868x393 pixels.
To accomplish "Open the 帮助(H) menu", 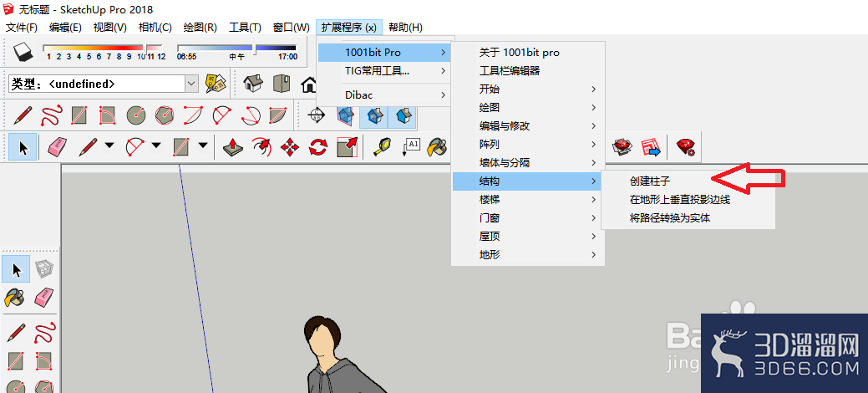I will point(405,27).
